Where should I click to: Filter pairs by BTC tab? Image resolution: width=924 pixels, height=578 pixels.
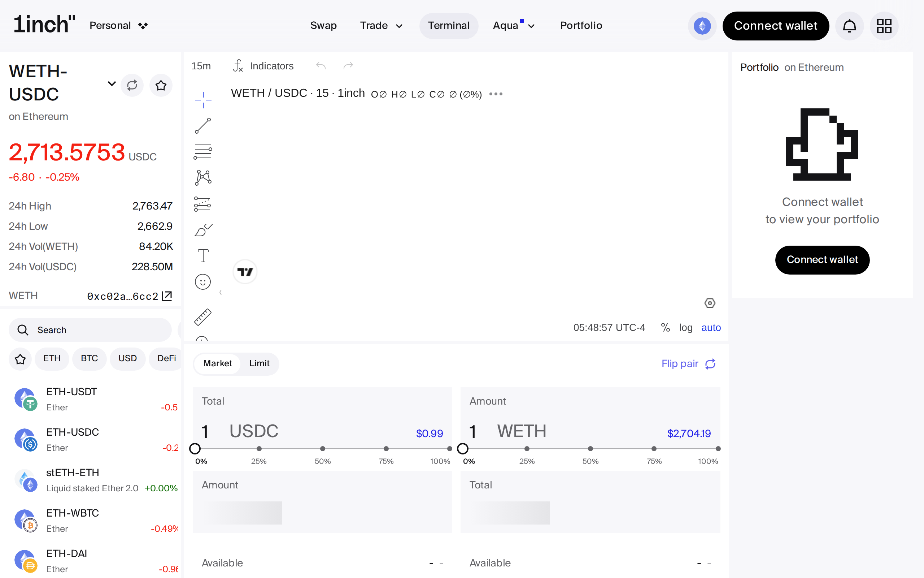point(90,359)
